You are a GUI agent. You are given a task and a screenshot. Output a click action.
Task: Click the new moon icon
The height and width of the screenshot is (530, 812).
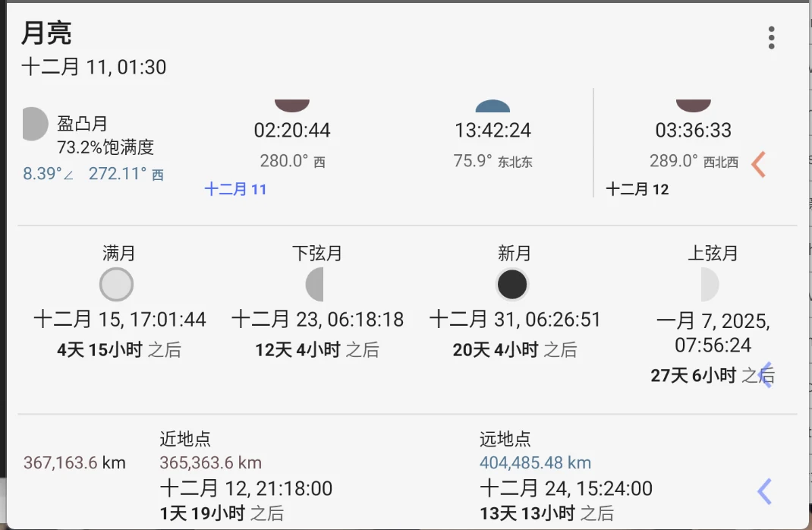click(512, 285)
